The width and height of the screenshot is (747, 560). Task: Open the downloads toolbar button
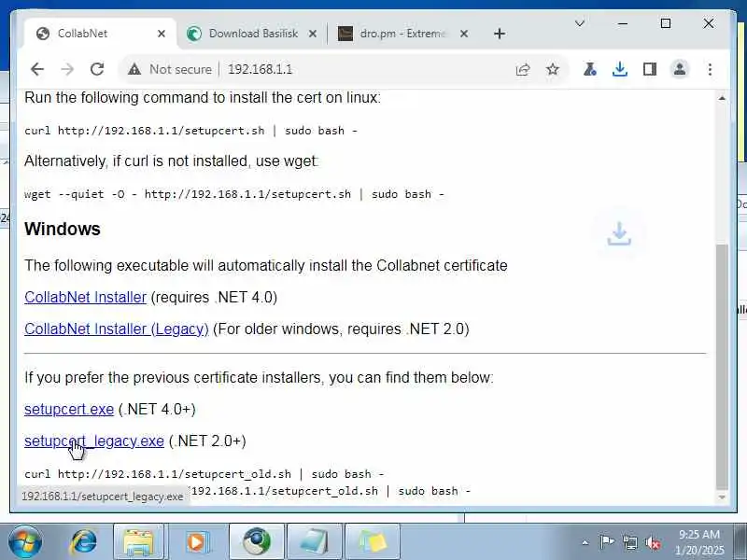[x=619, y=69]
